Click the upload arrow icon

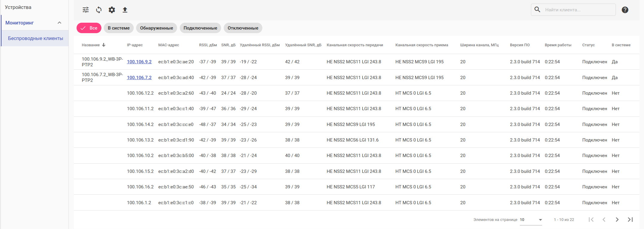(x=125, y=10)
